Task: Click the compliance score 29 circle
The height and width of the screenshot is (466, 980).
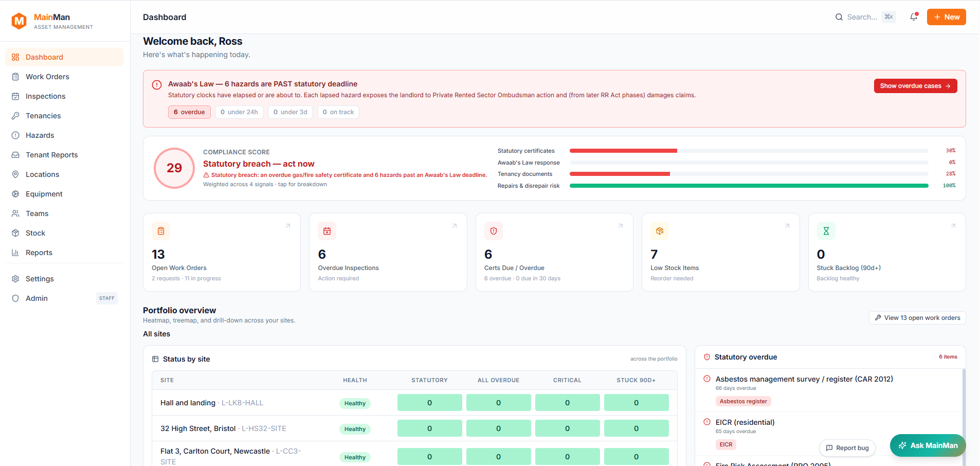Action: (x=174, y=168)
